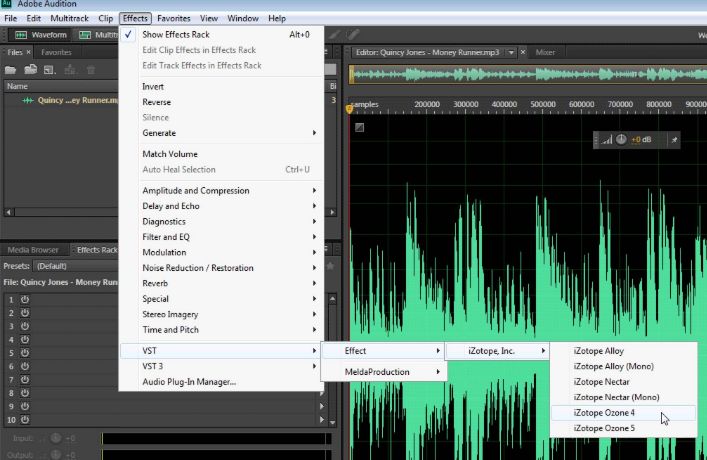Viewport: 707px width, 460px height.
Task: Switch to the Media Browser tab
Action: (33, 250)
